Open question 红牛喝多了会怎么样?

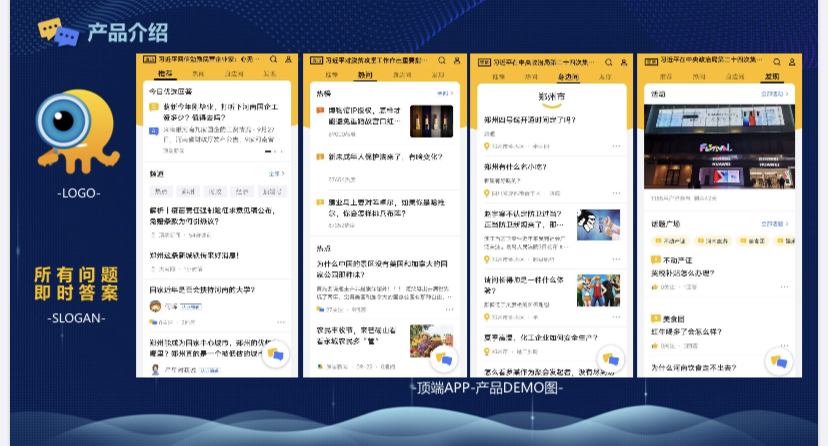tap(686, 331)
